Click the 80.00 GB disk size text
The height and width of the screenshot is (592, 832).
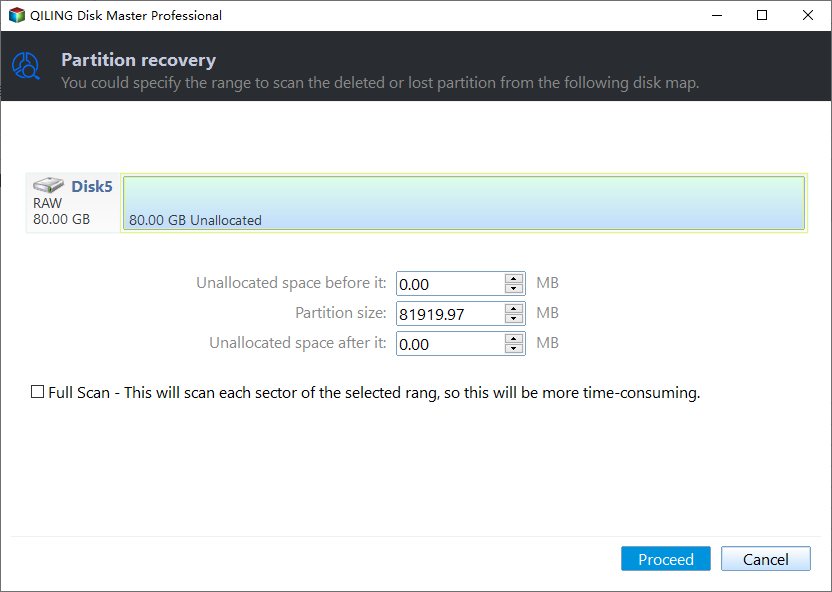[62, 219]
